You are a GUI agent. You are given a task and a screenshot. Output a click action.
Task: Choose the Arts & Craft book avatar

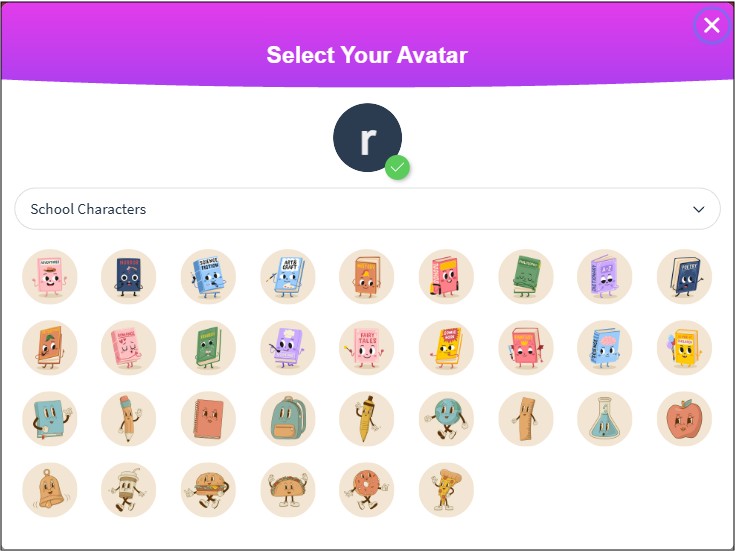coord(288,277)
